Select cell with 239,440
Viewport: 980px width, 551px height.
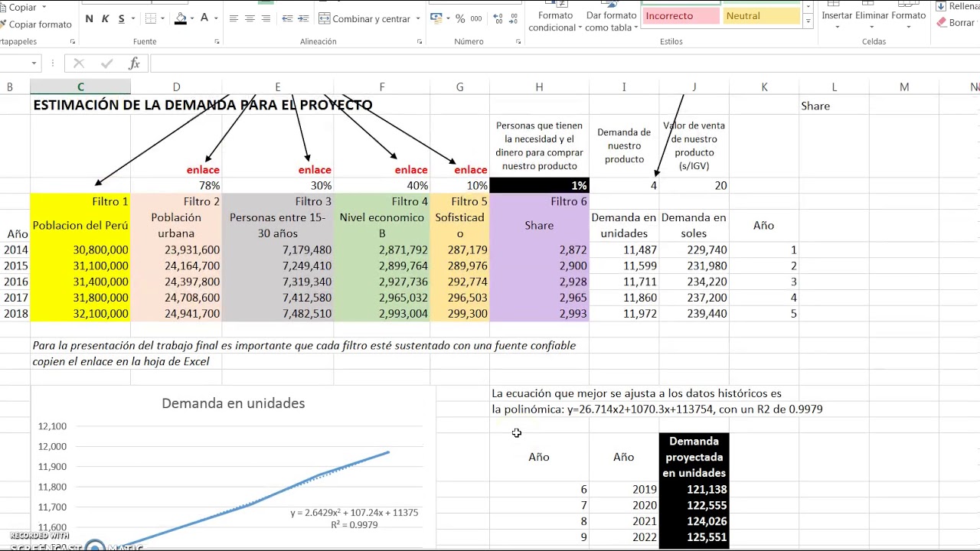[694, 314]
